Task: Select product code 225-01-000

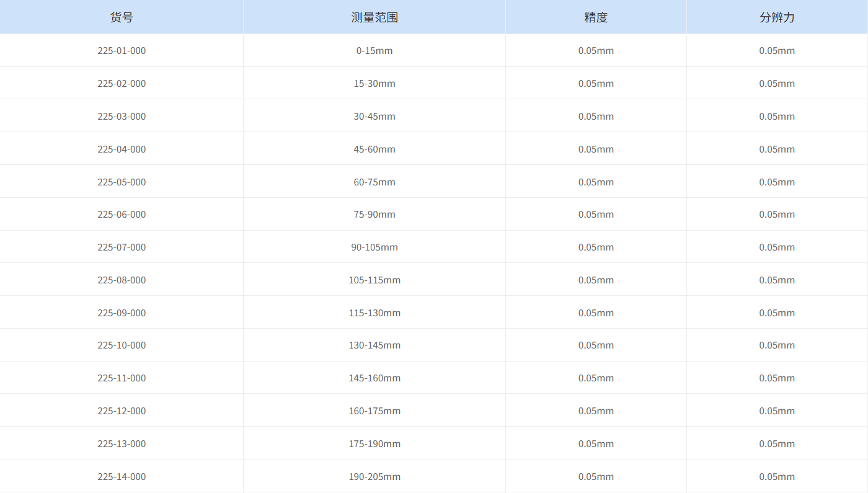Action: coord(122,50)
